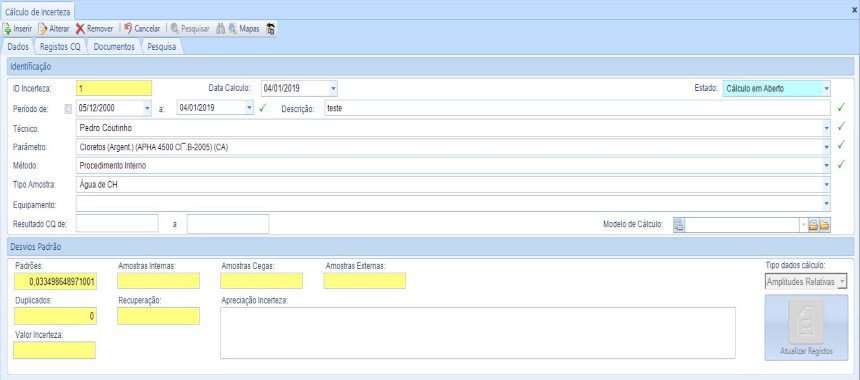Expand the Modelo de Cálculo dropdown arrow
This screenshot has width=860, height=380.
click(804, 224)
